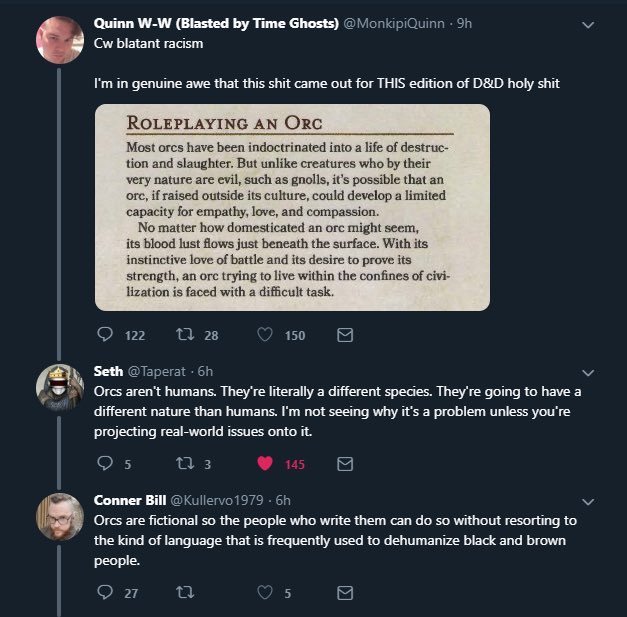Open the @MonkipiQuinn profile handle

click(x=397, y=24)
